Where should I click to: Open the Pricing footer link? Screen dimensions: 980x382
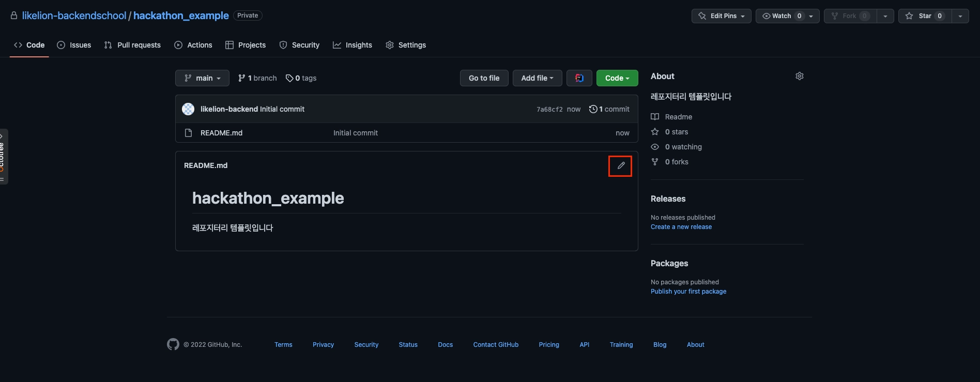tap(549, 345)
